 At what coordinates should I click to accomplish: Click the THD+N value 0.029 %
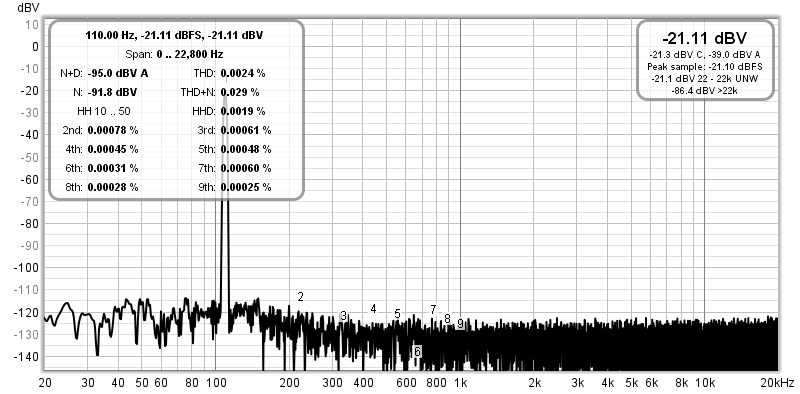pyautogui.click(x=240, y=92)
